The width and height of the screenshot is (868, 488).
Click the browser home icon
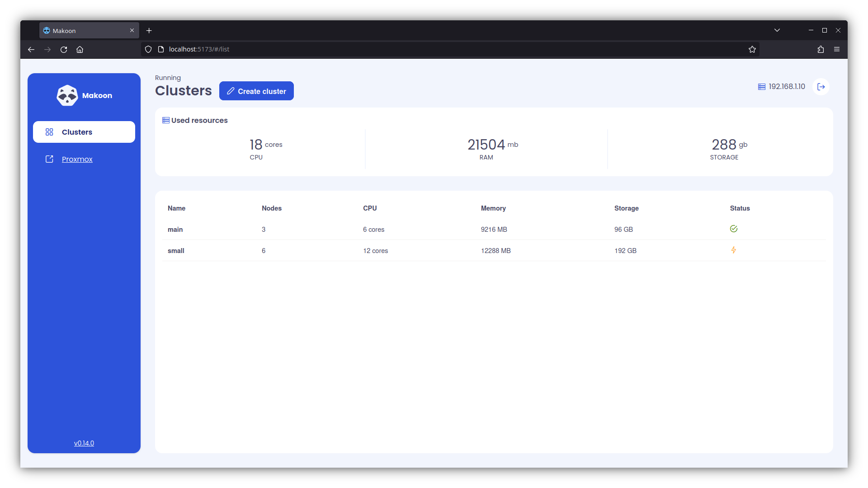(80, 49)
